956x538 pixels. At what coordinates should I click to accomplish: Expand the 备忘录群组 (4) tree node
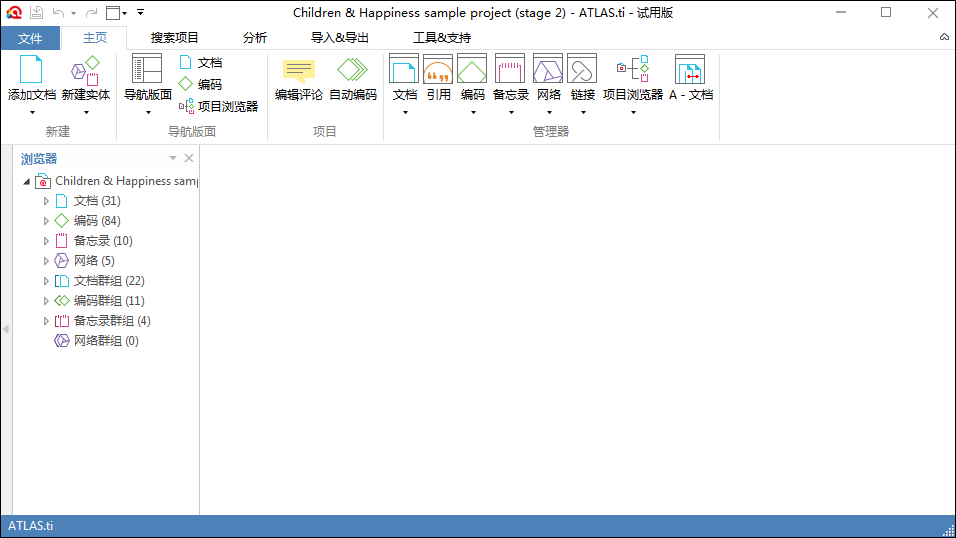point(46,321)
